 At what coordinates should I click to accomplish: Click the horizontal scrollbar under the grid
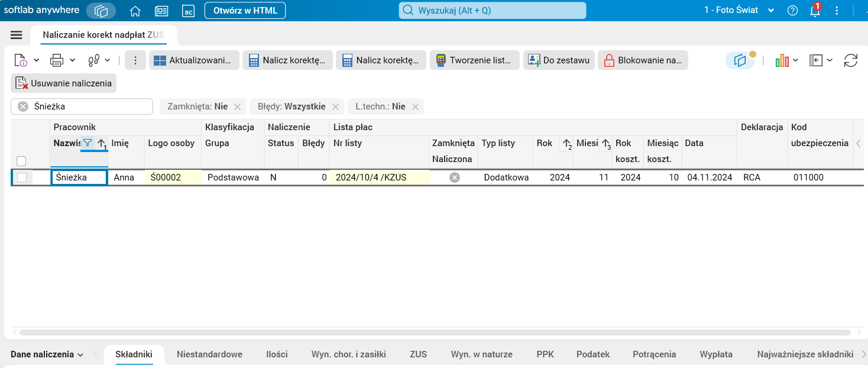[x=435, y=333]
